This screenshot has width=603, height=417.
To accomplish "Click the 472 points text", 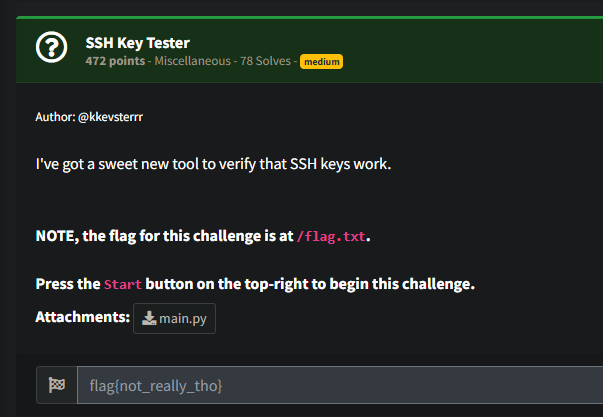I will [116, 62].
